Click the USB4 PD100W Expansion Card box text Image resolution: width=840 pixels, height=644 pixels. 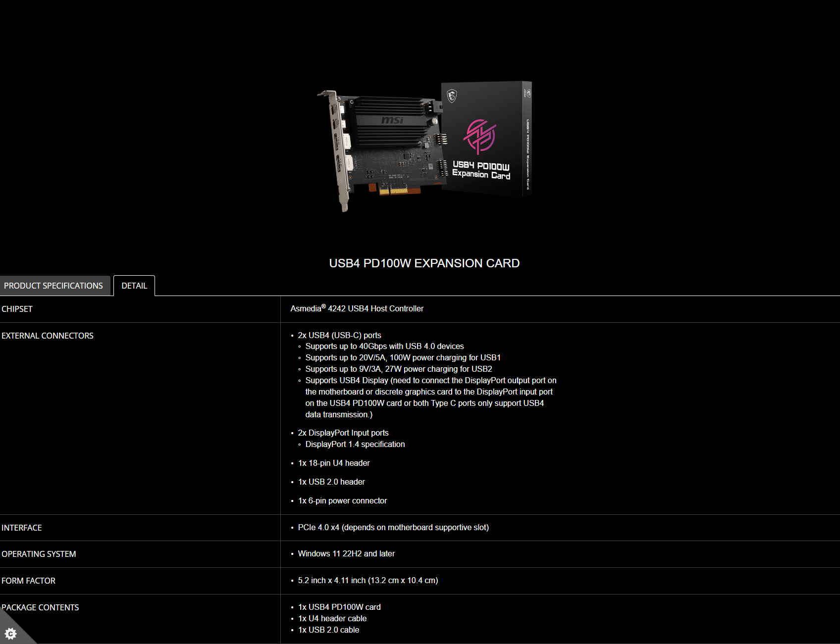(x=481, y=170)
